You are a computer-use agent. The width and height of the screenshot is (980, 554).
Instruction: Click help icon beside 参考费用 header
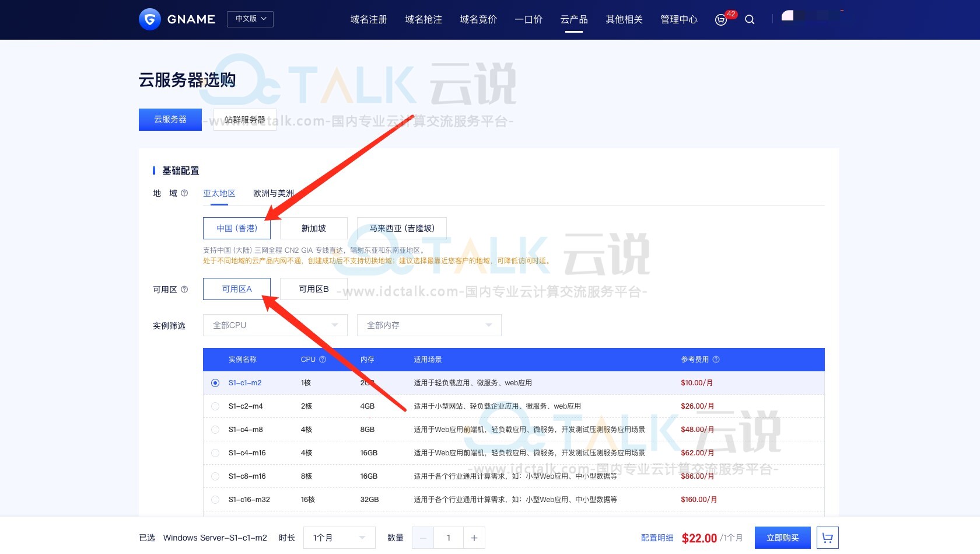[x=716, y=360]
